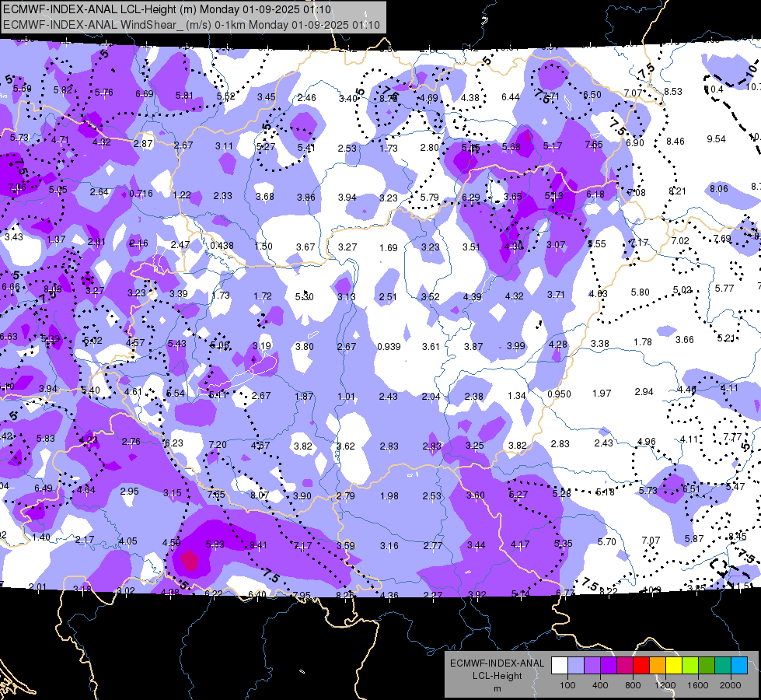This screenshot has width=761, height=700.
Task: Click the wind shear value 6.18
Action: click(595, 194)
